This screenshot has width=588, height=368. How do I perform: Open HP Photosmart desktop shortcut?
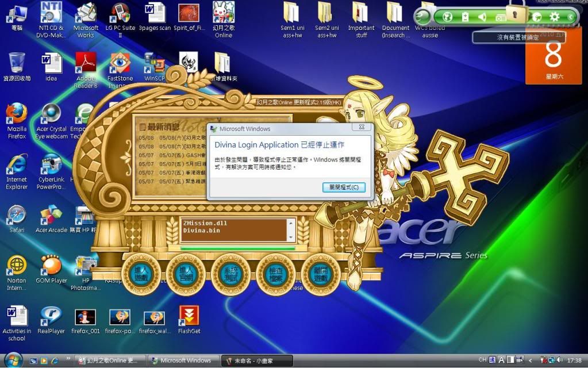click(86, 273)
